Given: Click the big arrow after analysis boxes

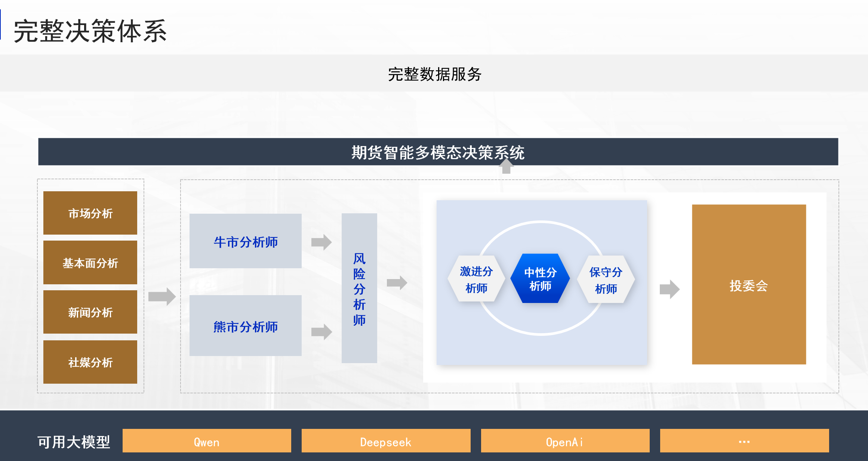Looking at the screenshot, I should click(162, 297).
